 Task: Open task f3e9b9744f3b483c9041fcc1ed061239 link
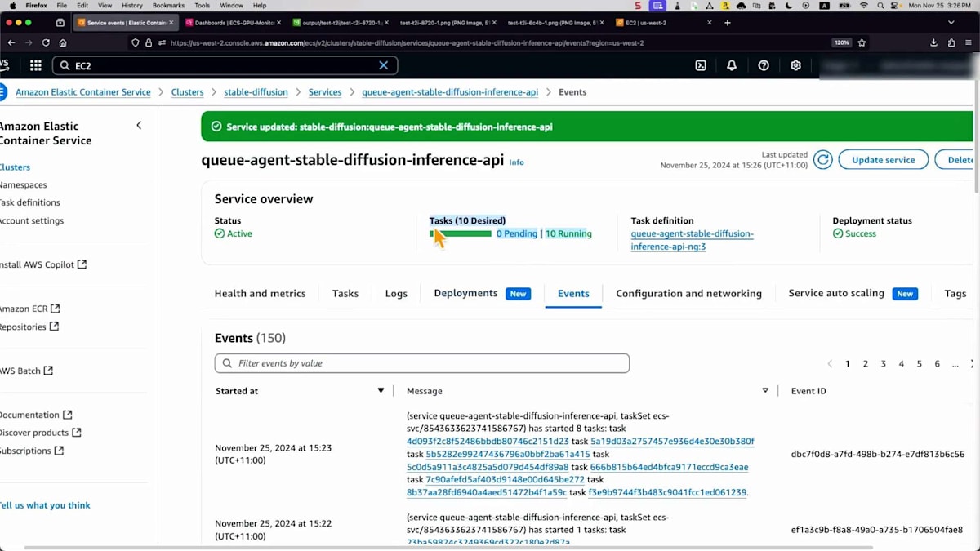[668, 493]
